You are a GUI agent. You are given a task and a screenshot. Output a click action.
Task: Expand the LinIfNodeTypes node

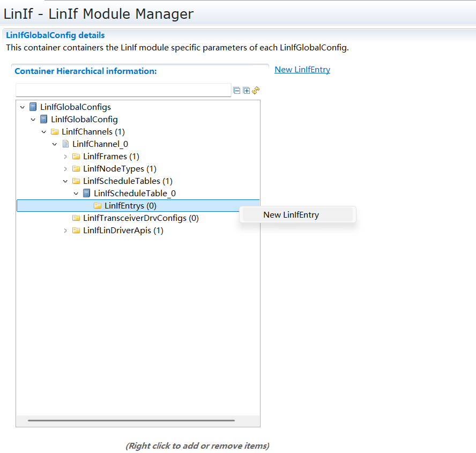[65, 169]
